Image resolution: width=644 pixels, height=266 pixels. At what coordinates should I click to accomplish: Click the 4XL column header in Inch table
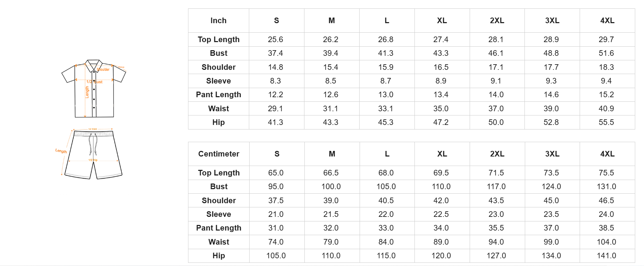pos(607,21)
